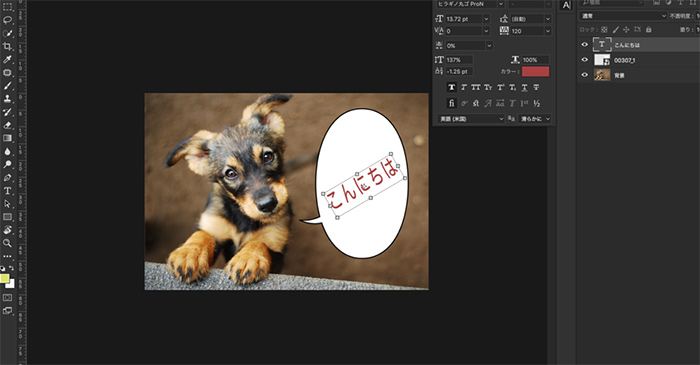700x365 pixels.
Task: Hide the こんにちは text layer
Action: pyautogui.click(x=584, y=45)
